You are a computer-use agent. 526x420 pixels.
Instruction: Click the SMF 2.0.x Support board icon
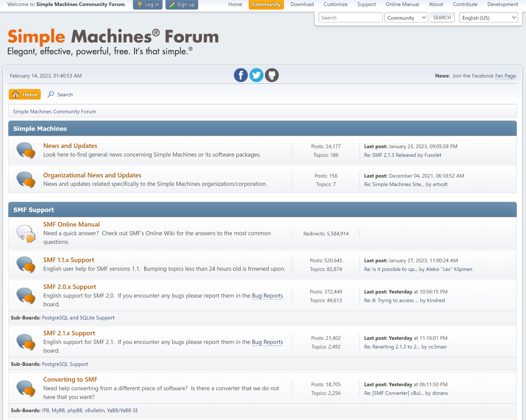point(26,295)
